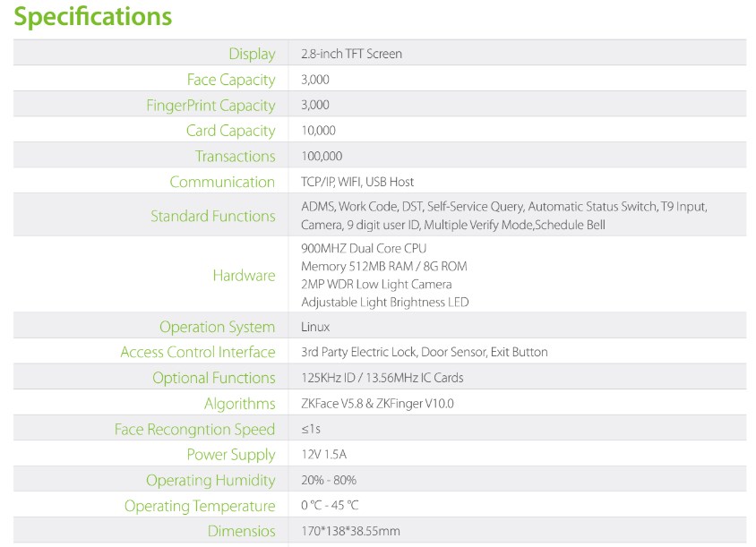Select the Communication row label
This screenshot has height=547, width=756.
coord(222,182)
